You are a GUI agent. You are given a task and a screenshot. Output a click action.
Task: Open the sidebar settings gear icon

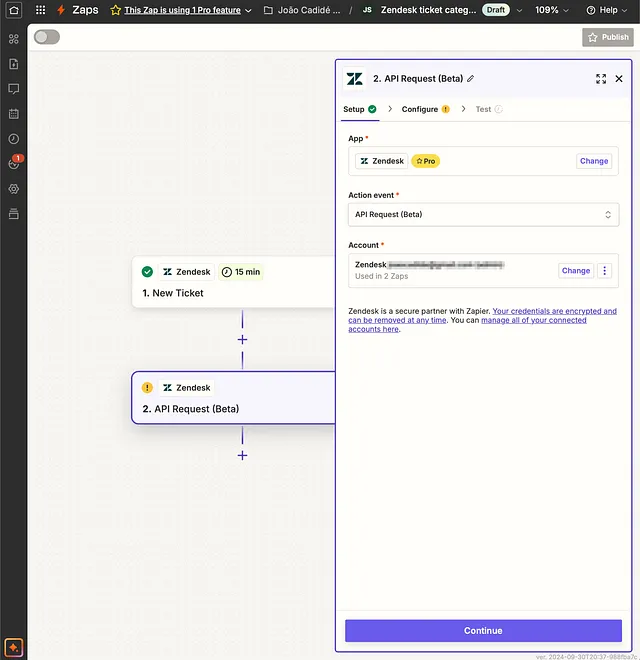coord(13,189)
